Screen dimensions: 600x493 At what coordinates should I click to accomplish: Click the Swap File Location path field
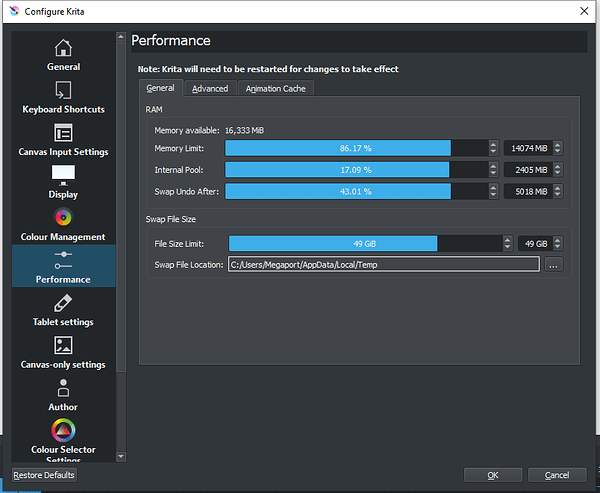coord(384,264)
